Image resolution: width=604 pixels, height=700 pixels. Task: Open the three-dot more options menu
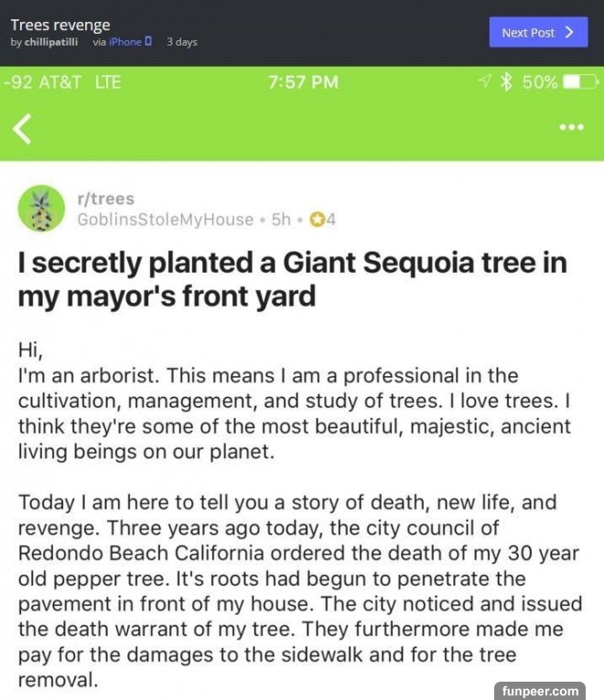click(x=571, y=127)
